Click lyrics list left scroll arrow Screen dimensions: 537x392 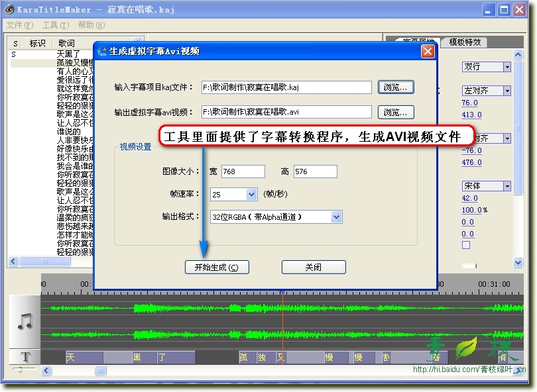[13, 262]
